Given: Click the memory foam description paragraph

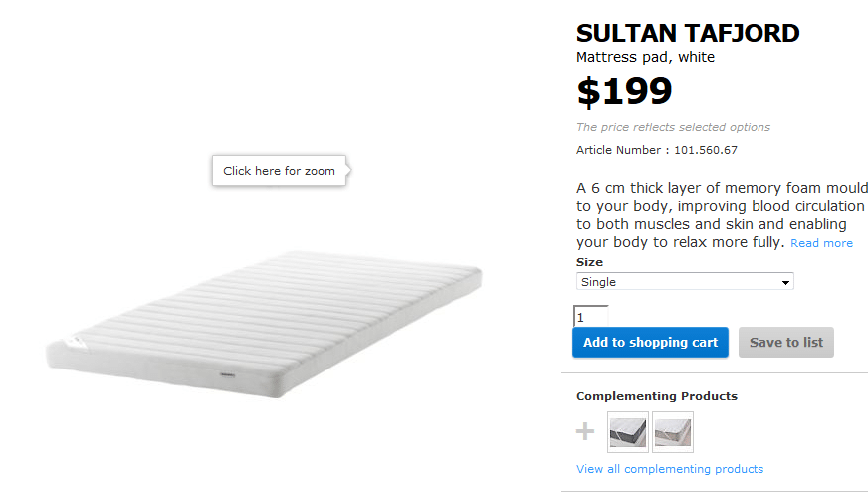Looking at the screenshot, I should click(722, 215).
